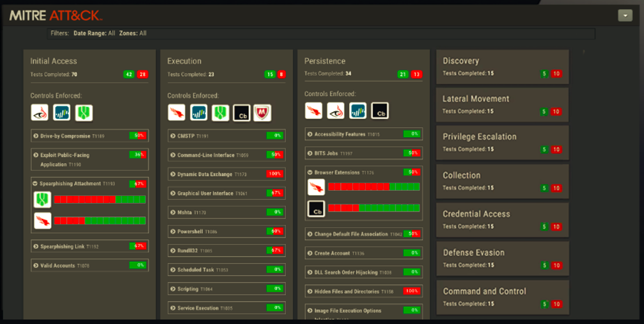
Task: Click the green 42 badge in Initial Access
Action: (x=129, y=74)
